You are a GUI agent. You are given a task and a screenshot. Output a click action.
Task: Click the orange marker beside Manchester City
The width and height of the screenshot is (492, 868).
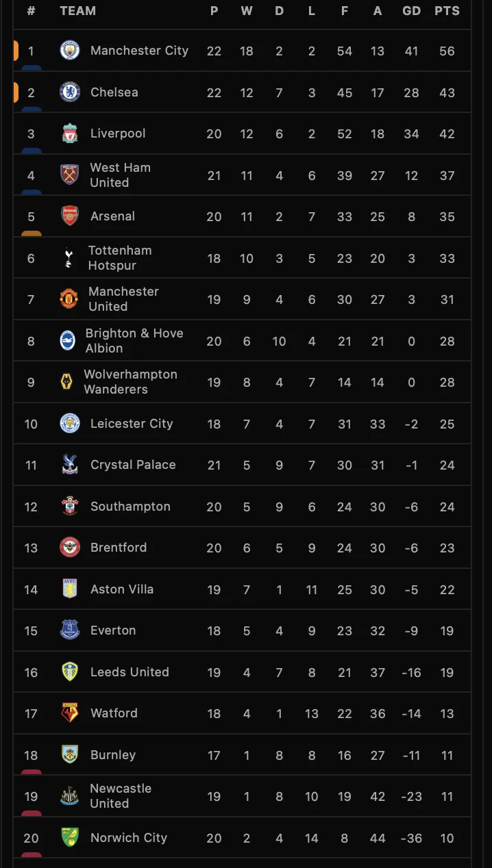(x=16, y=51)
